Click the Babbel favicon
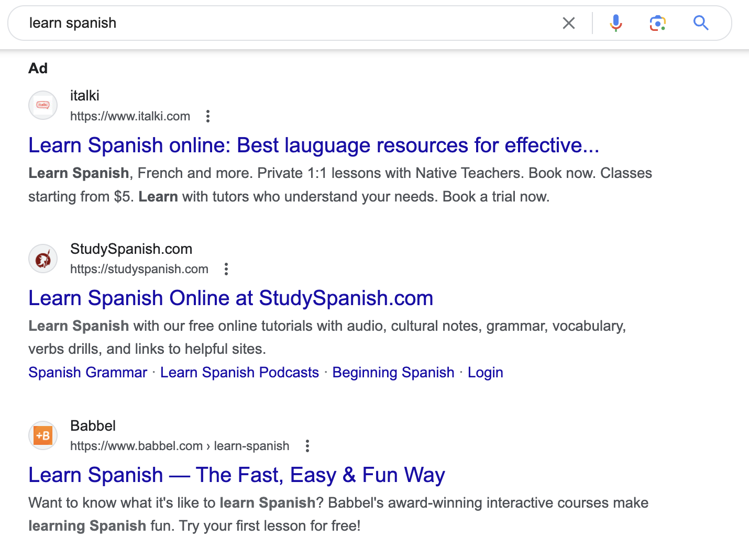The height and width of the screenshot is (560, 749). point(43,435)
